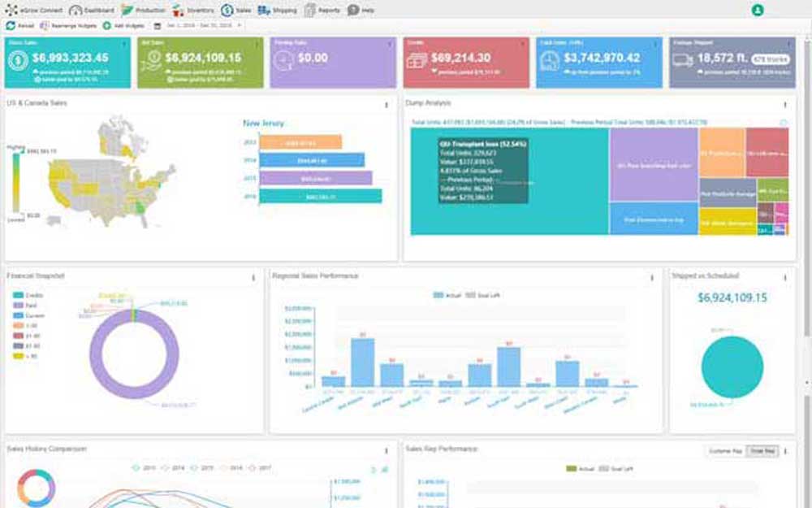The image size is (812, 508).
Task: Switch Sales Rep Performance to Customer Rep
Action: click(x=724, y=449)
